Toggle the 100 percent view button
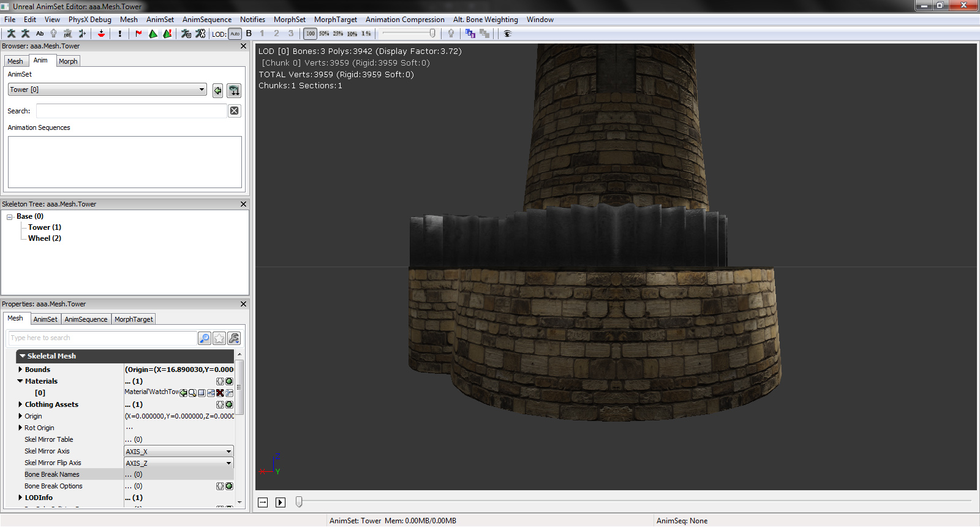The width and height of the screenshot is (980, 527). click(311, 34)
